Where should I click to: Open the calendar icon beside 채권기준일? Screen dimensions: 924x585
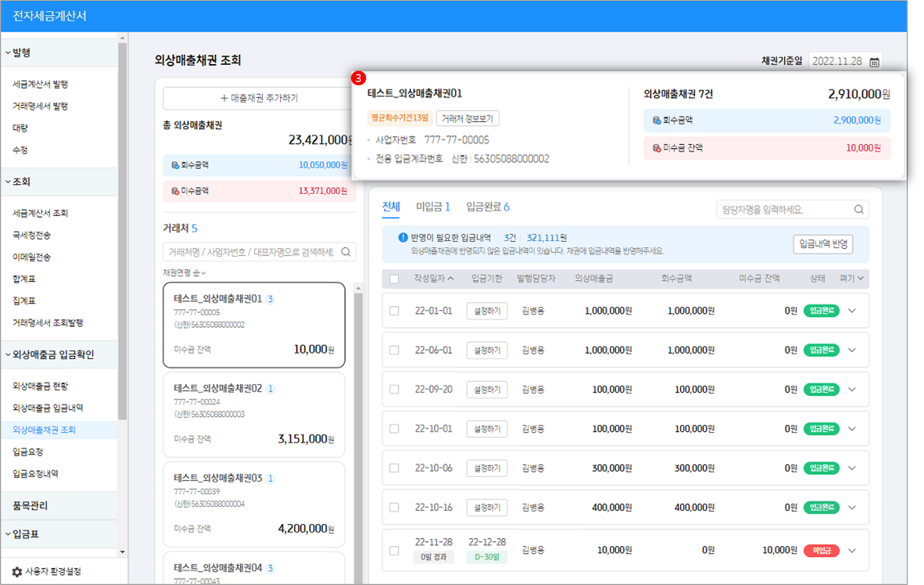(x=874, y=62)
